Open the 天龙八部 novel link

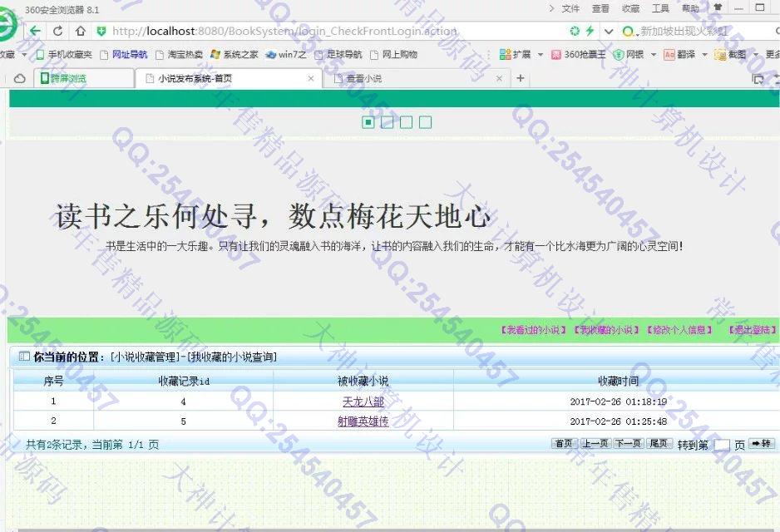pos(363,401)
